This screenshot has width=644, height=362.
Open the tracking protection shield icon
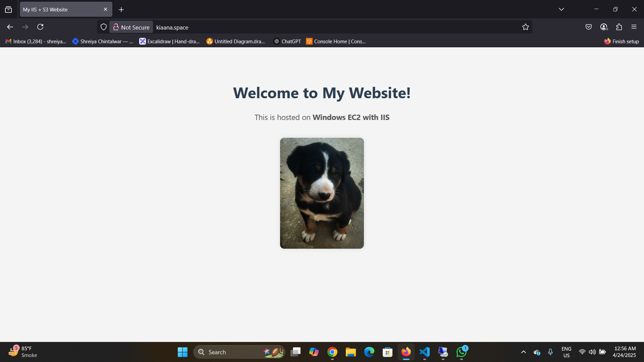coord(104,27)
